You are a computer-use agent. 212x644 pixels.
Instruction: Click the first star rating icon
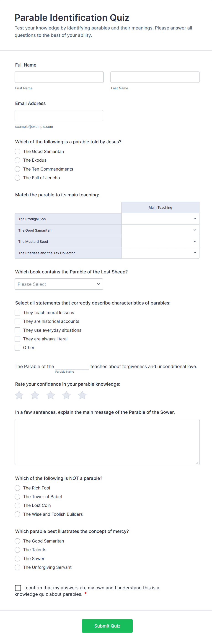coord(19,395)
